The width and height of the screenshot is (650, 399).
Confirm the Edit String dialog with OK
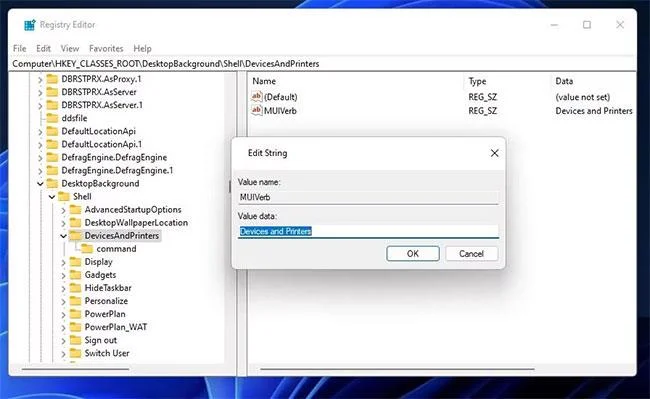click(413, 254)
